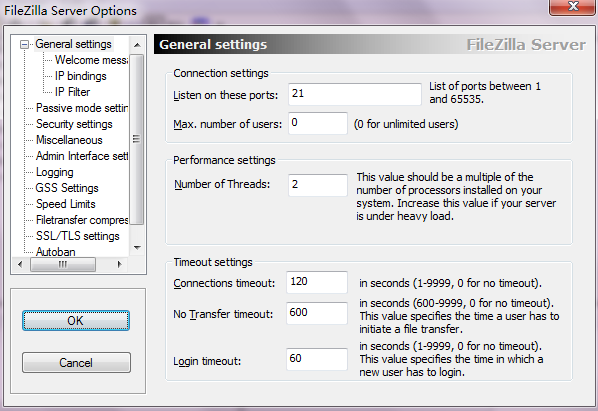This screenshot has width=598, height=411.
Task: Open Admin Interface settings
Action: point(82,156)
